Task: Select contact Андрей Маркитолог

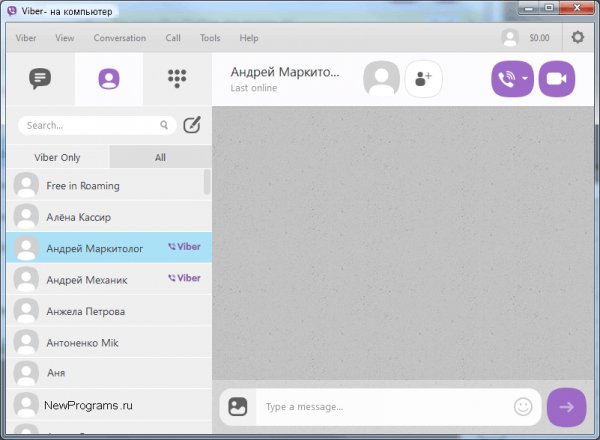Action: coord(109,248)
